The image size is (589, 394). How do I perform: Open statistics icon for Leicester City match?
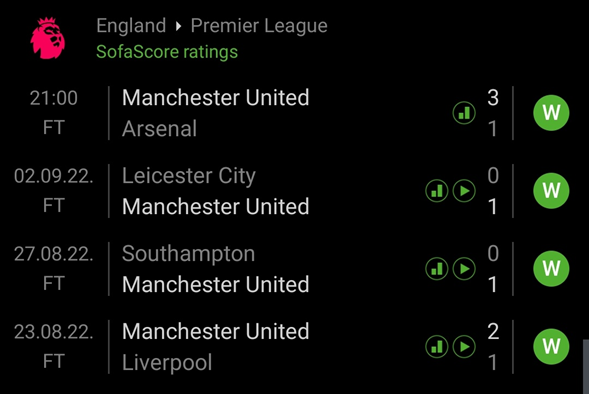click(x=436, y=191)
